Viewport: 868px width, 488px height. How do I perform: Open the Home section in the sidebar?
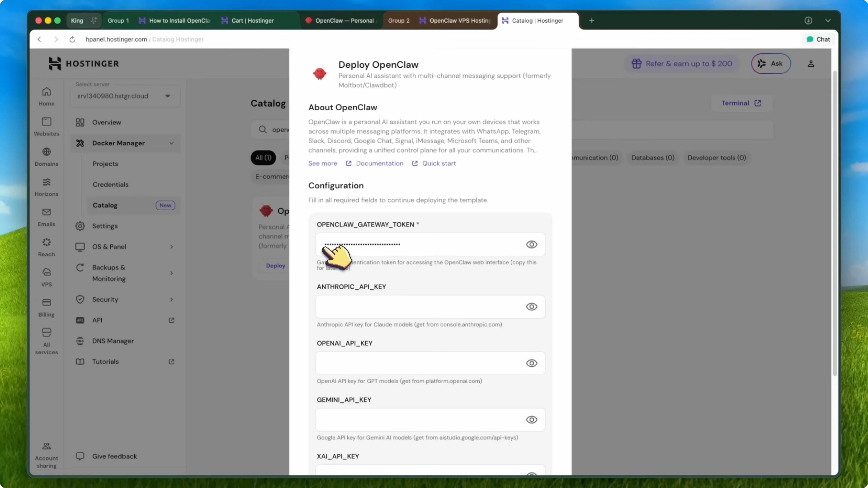click(46, 96)
